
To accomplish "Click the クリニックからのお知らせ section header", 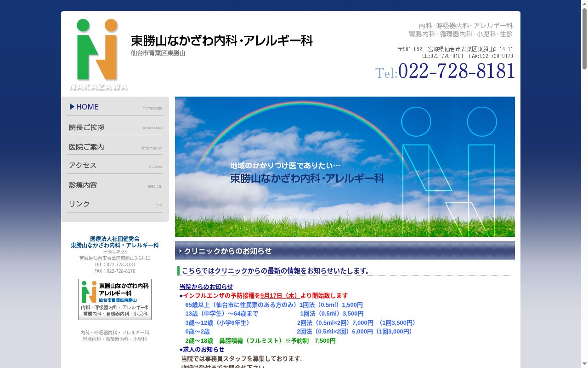I will pos(345,251).
